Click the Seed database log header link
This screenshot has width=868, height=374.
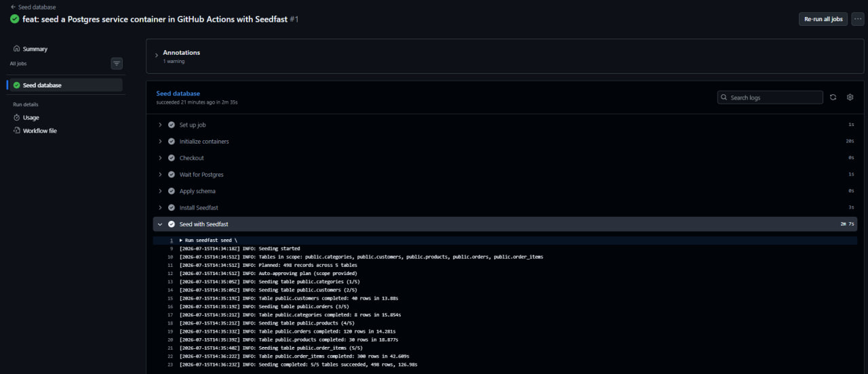[178, 93]
